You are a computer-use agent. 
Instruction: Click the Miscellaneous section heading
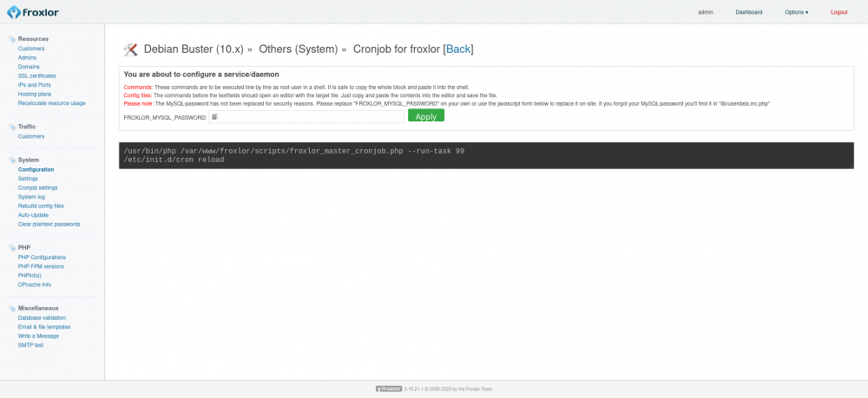coord(38,309)
